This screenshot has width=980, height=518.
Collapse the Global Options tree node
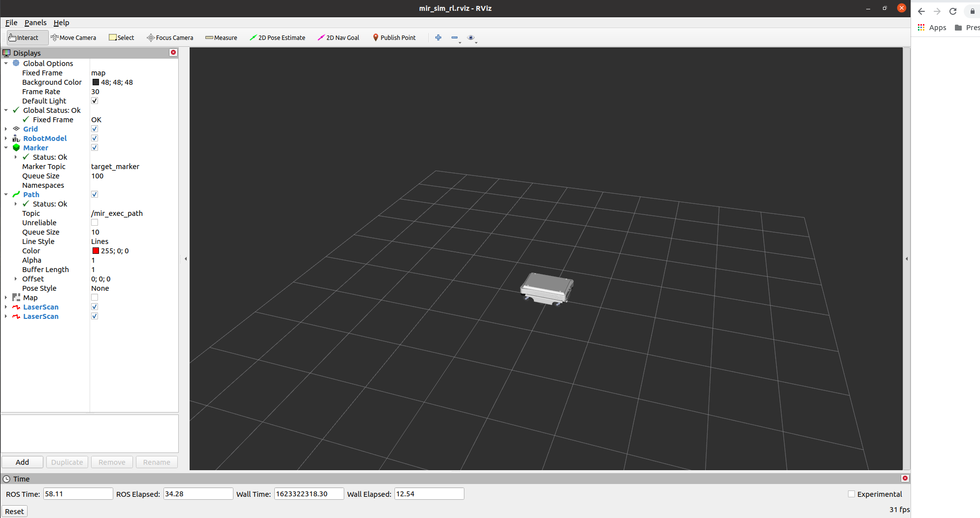tap(6, 63)
